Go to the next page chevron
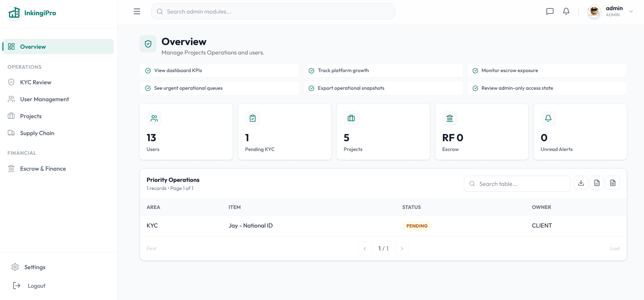Image resolution: width=644 pixels, height=300 pixels. point(402,249)
